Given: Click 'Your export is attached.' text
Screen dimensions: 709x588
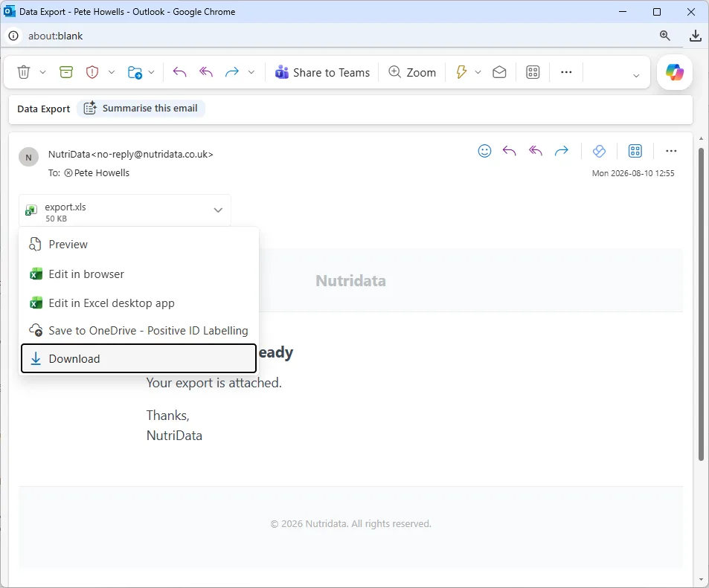Looking at the screenshot, I should click(214, 383).
